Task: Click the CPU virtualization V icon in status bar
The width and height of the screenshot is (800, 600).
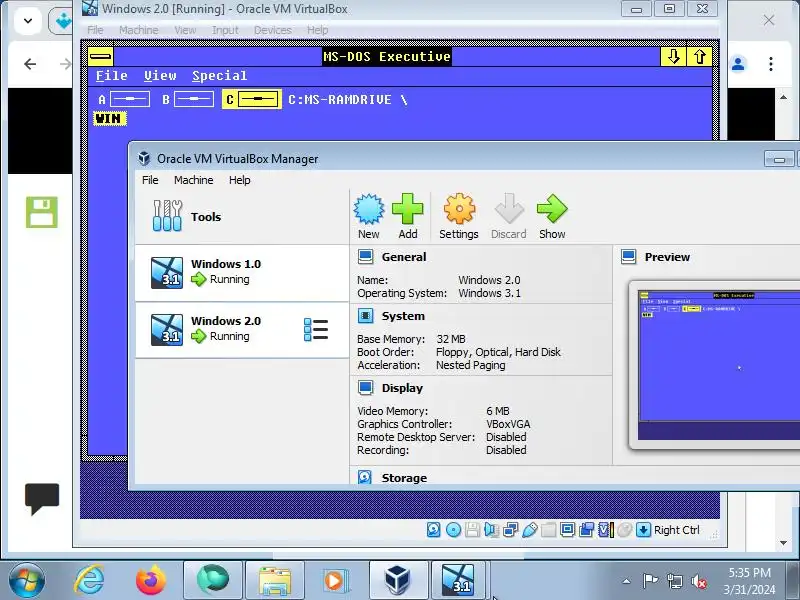Action: [606, 530]
